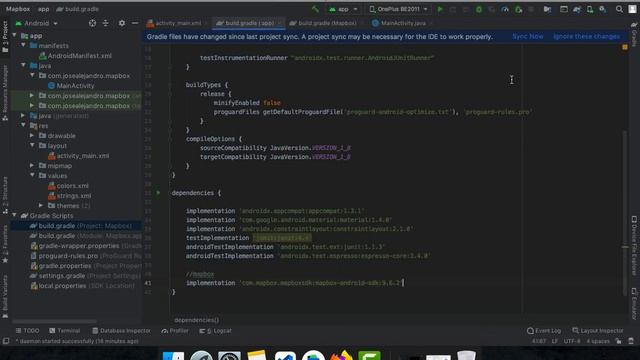Open SDK Manager icon in toolbar

tap(602, 9)
